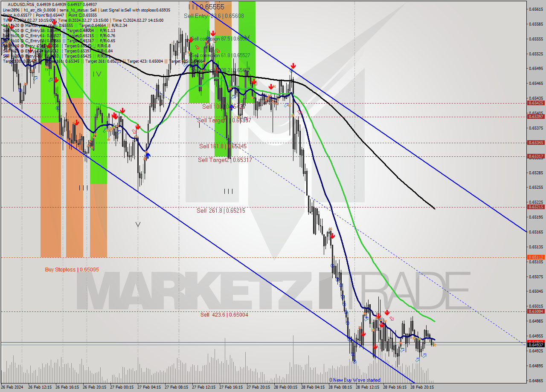Click the '28 Feb 00:15' time label
The image size is (546, 392).
tap(285, 388)
